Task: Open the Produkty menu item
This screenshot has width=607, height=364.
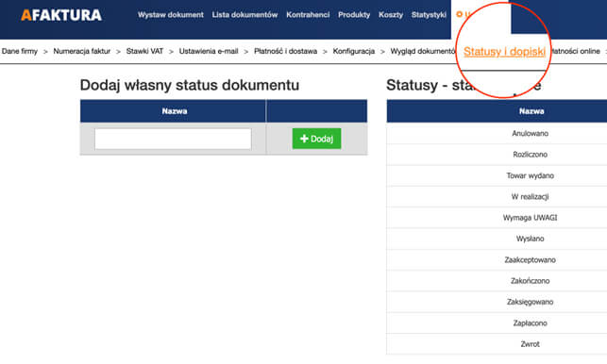Action: pos(354,15)
